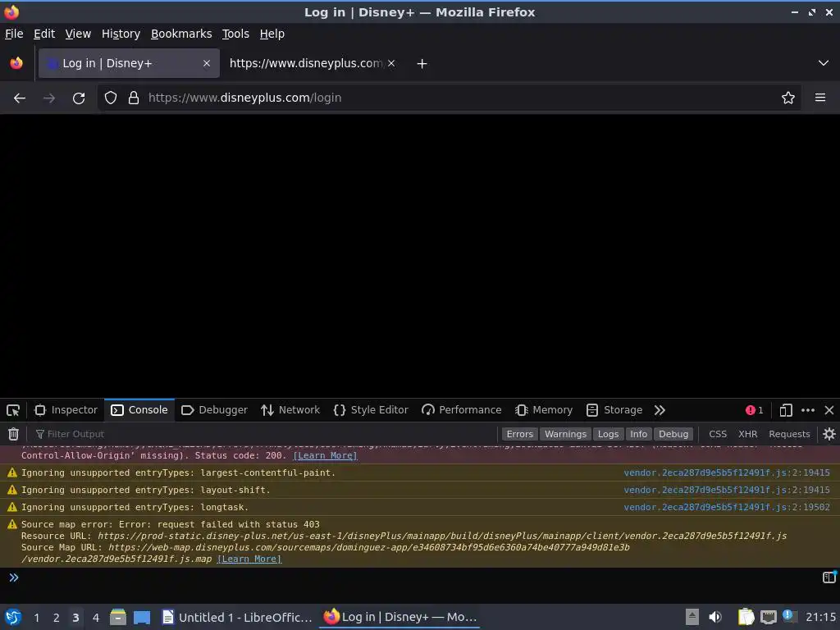Toggle the multi-line editor mode icon

coord(829,577)
